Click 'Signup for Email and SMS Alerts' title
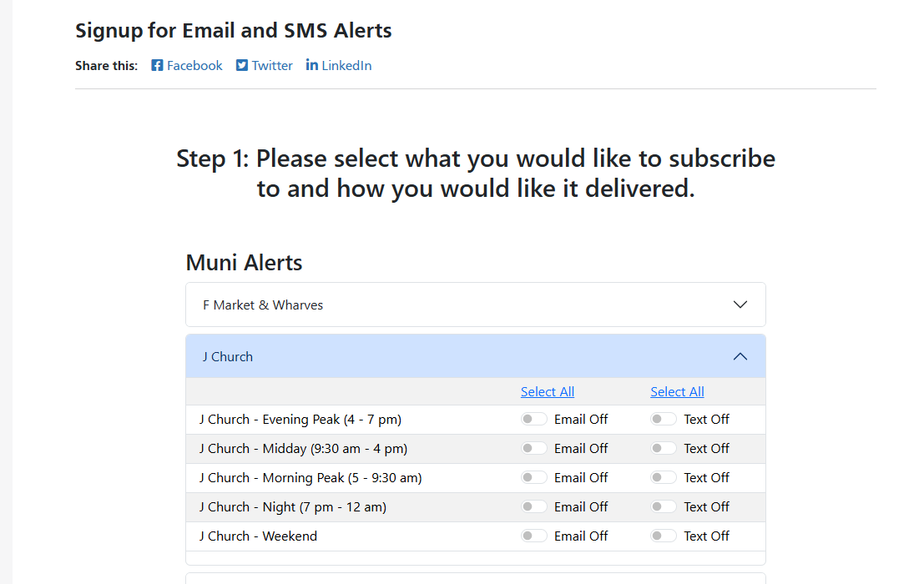Image resolution: width=924 pixels, height=584 pixels. [x=234, y=31]
